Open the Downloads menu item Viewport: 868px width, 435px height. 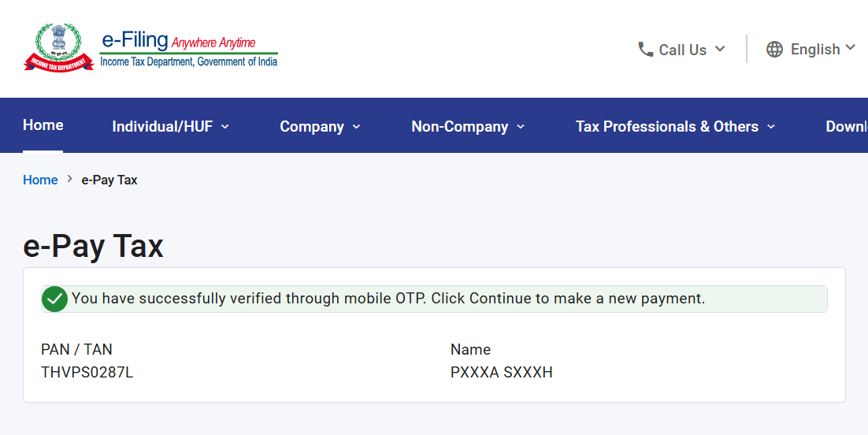tap(847, 127)
